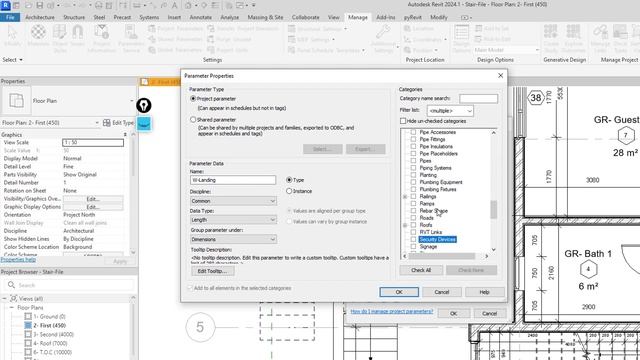Click Transfer Project Standards in ribbon

point(243,29)
